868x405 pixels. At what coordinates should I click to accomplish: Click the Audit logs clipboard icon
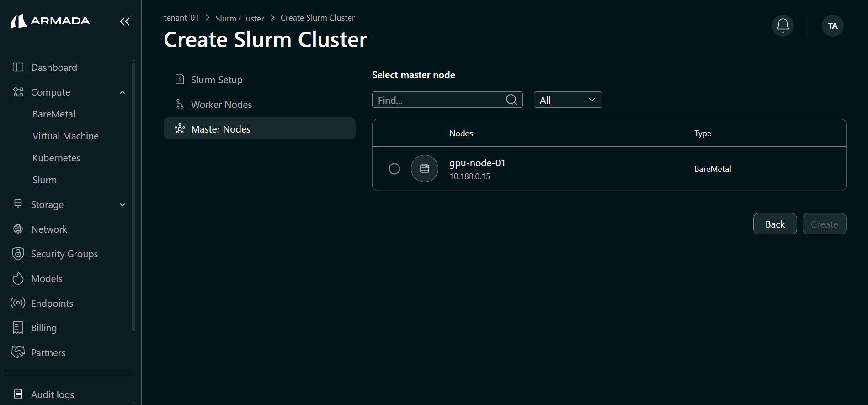click(18, 394)
